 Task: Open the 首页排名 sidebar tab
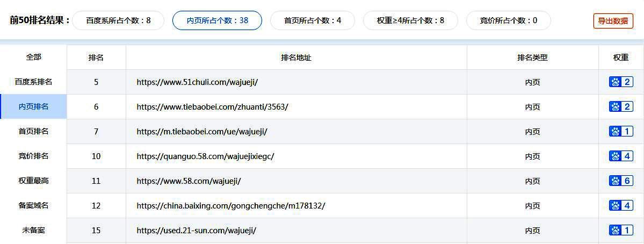click(33, 131)
